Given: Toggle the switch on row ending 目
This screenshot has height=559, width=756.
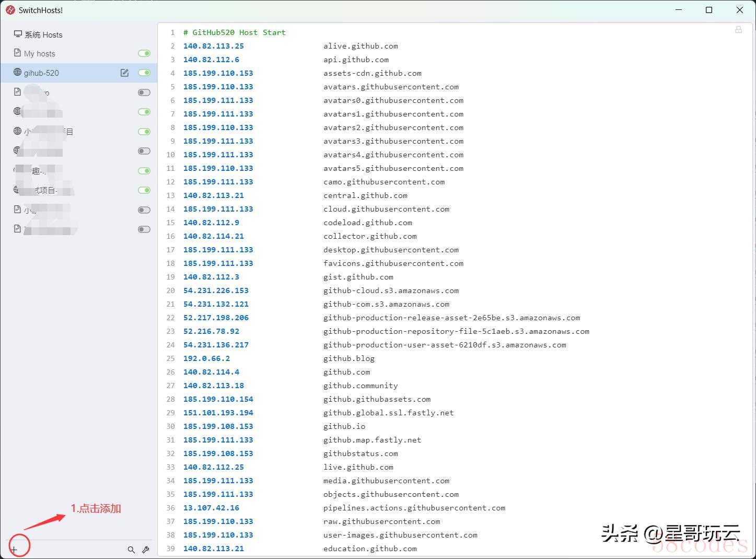Looking at the screenshot, I should (144, 132).
